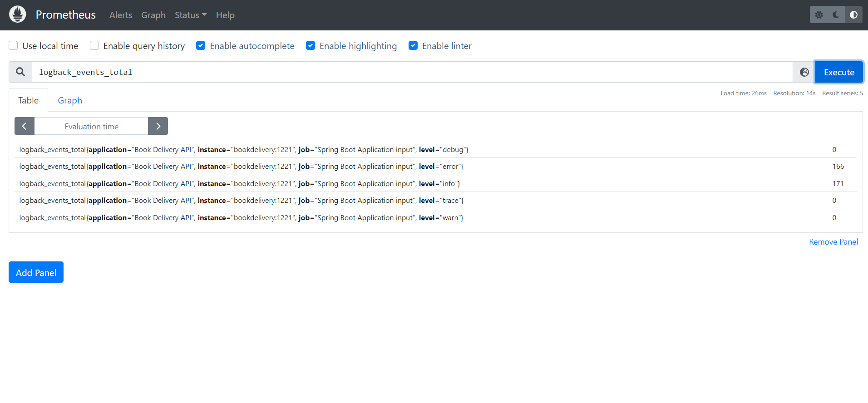Switch to the Graph tab

click(x=70, y=100)
